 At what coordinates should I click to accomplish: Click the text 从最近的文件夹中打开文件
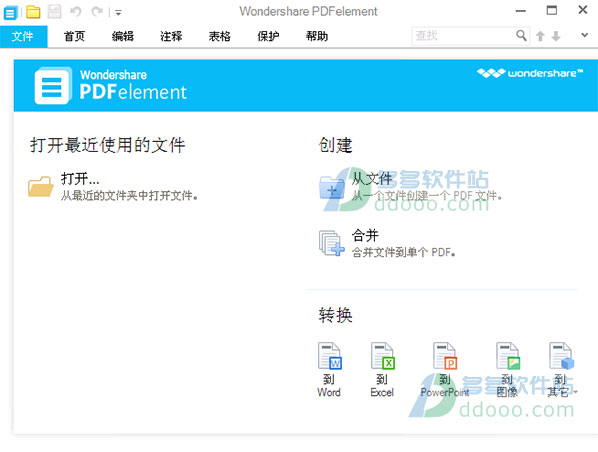click(129, 196)
